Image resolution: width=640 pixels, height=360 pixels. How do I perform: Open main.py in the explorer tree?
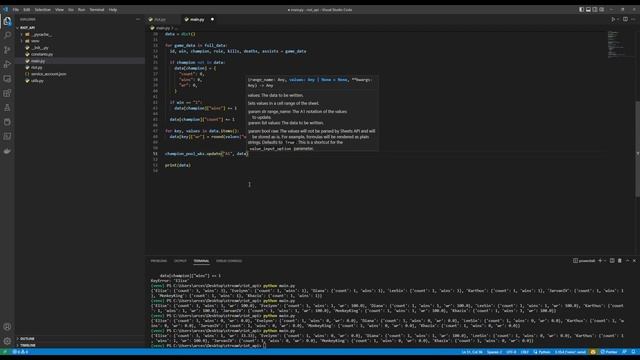pos(38,61)
